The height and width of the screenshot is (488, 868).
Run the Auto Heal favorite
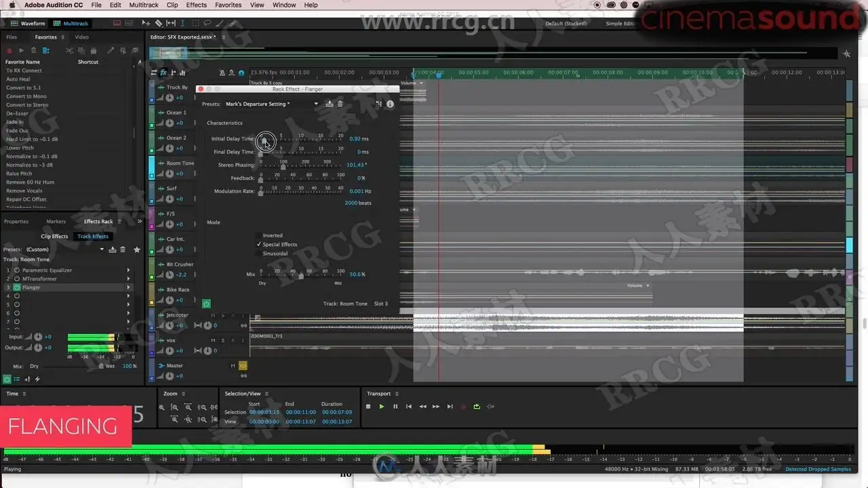coord(18,79)
